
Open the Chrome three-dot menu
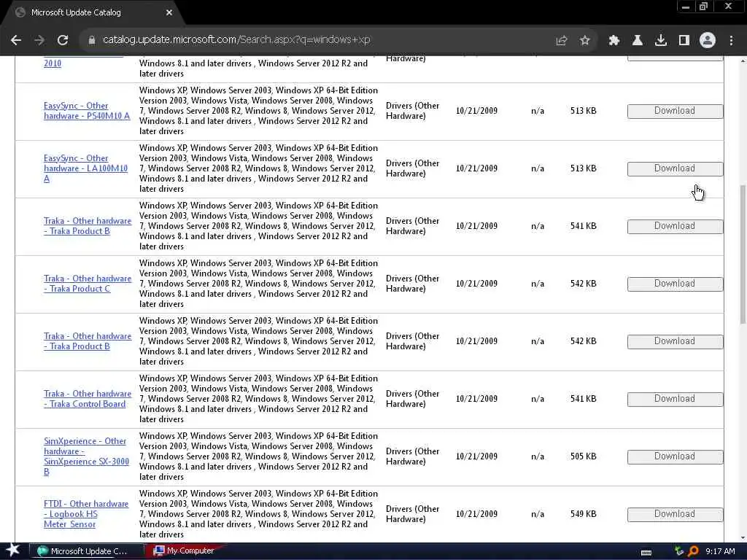[731, 41]
